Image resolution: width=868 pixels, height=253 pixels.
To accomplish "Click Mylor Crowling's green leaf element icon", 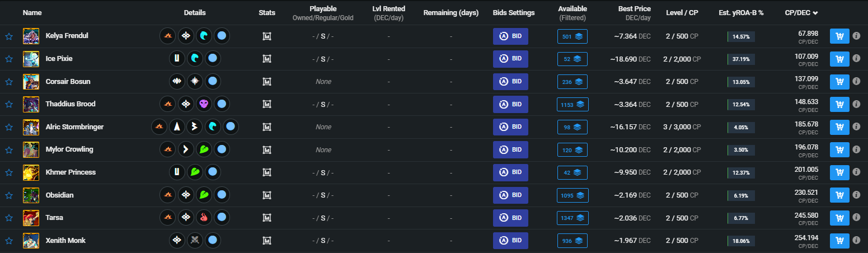I will point(204,149).
